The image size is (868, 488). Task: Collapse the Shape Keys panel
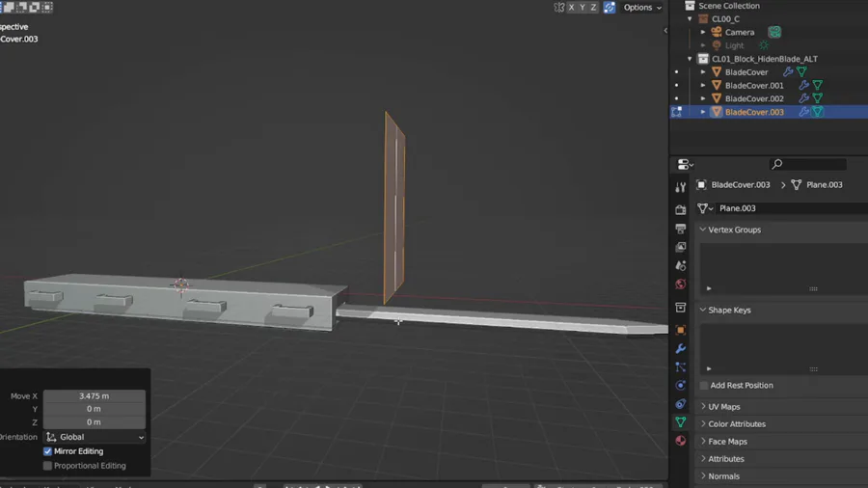(x=703, y=310)
